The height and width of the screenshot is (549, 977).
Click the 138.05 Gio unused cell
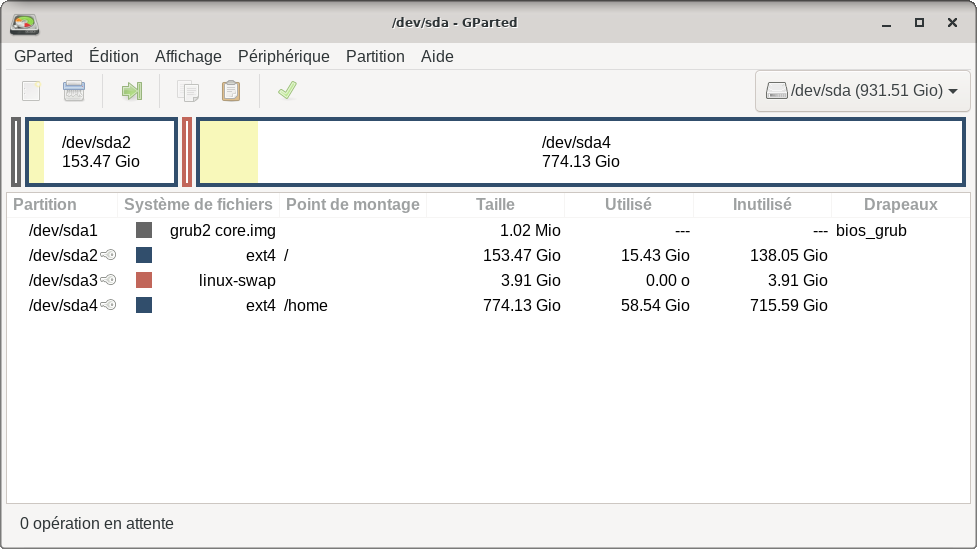tap(788, 255)
